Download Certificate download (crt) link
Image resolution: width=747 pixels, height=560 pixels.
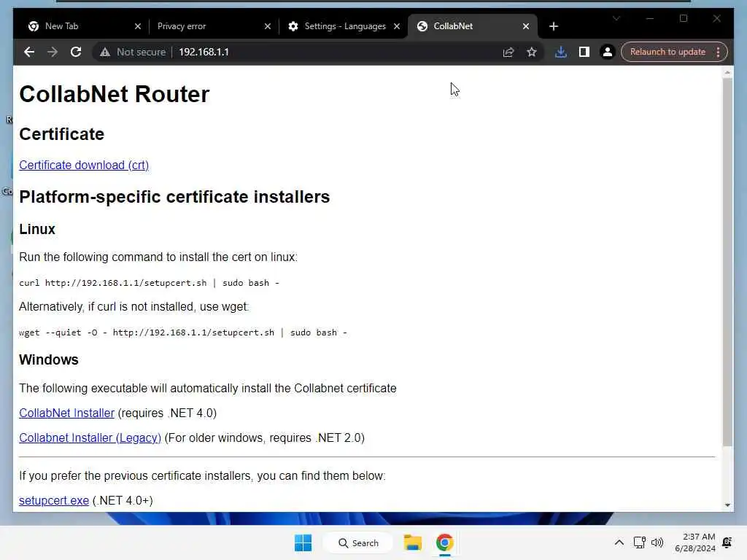(x=84, y=165)
